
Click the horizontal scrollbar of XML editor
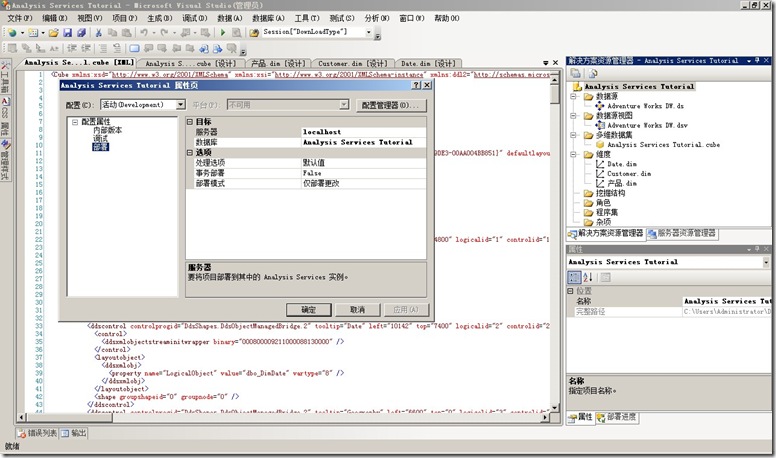pyautogui.click(x=283, y=417)
